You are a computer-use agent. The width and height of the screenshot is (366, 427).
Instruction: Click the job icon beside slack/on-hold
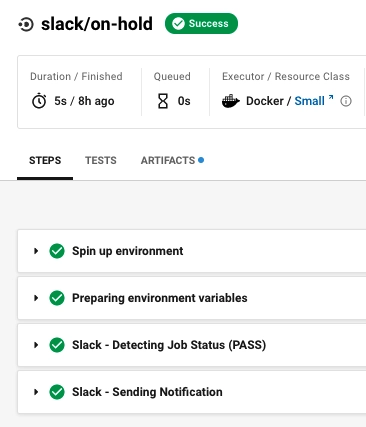pyautogui.click(x=26, y=25)
